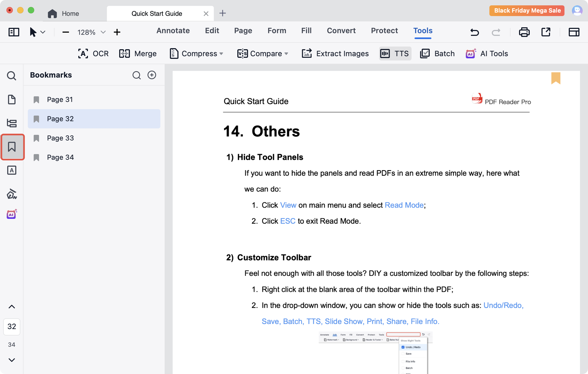The width and height of the screenshot is (588, 374).
Task: Open thumbnails panel in sidebar
Action: coord(12,100)
